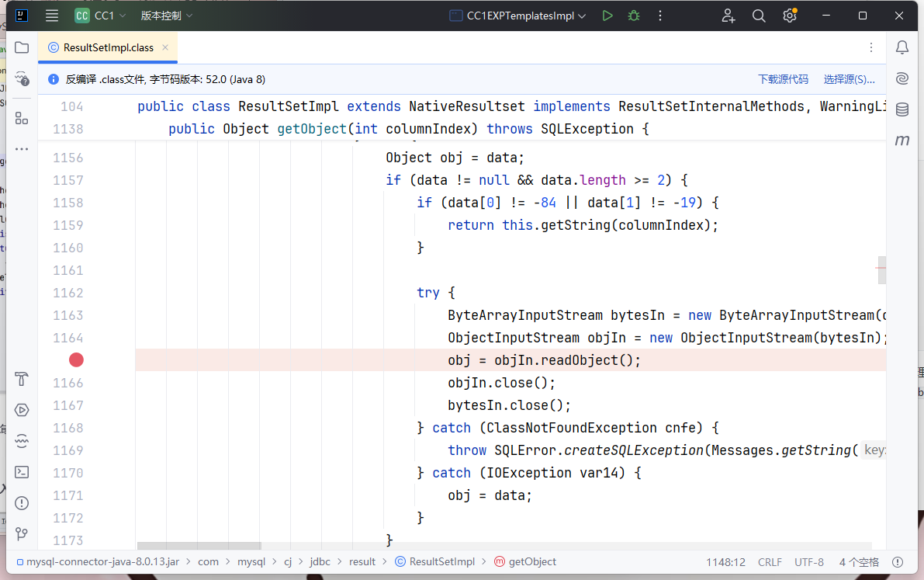
Task: Select the ResultSetImpl.class editor tab
Action: pyautogui.click(x=108, y=47)
